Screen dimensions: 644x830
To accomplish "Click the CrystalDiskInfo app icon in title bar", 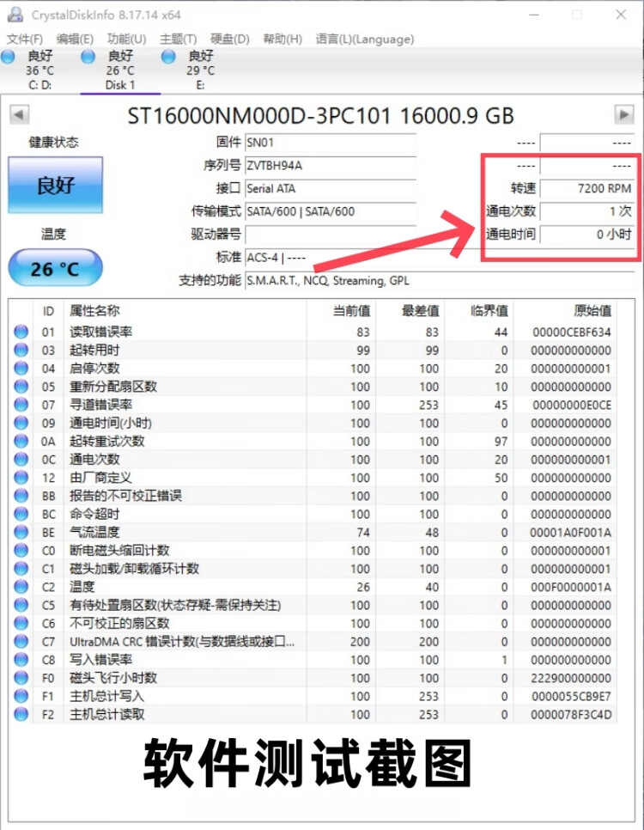I will pos(15,15).
